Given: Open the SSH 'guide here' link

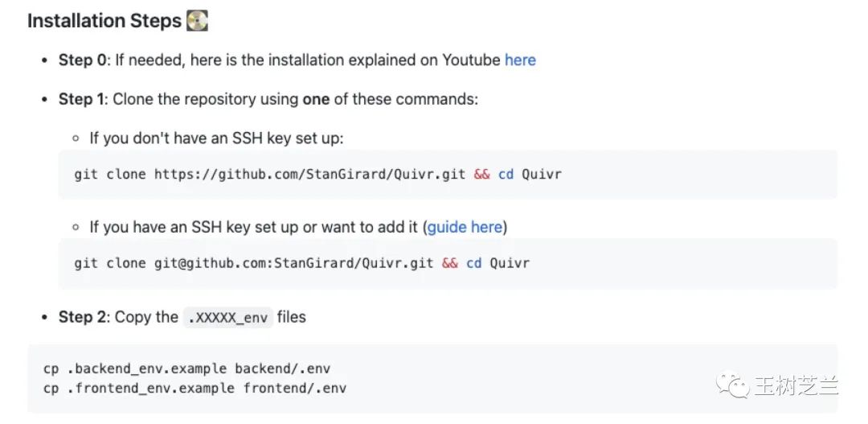Looking at the screenshot, I should (x=465, y=227).
